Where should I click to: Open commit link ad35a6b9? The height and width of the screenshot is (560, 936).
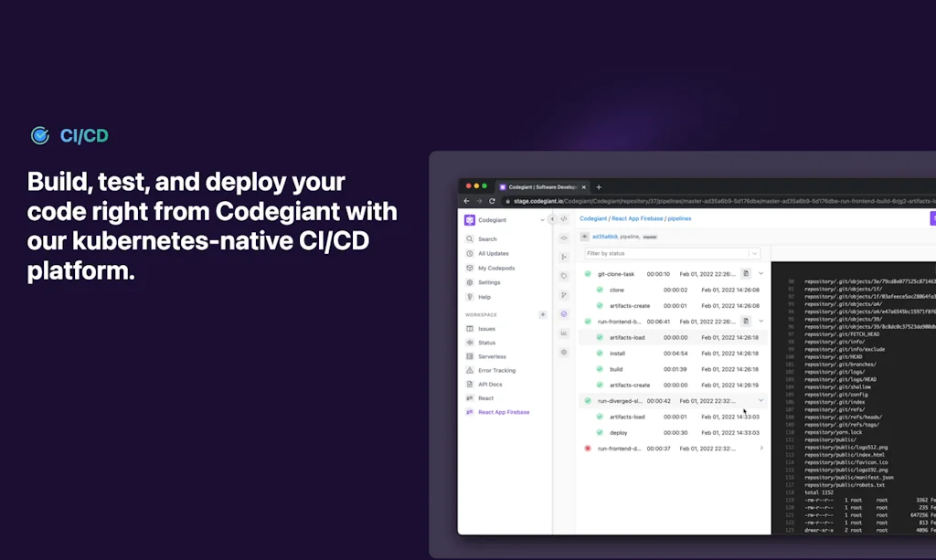pos(605,237)
